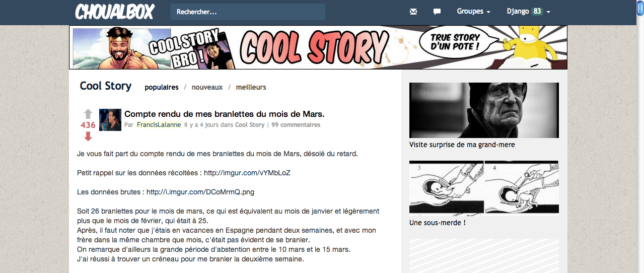View the 99 commentaires link

296,125
